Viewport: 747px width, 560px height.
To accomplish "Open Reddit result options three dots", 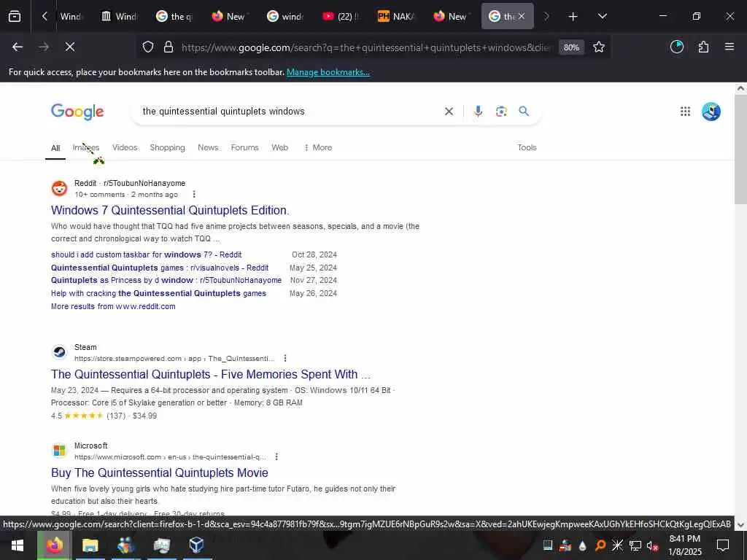I will [x=193, y=194].
